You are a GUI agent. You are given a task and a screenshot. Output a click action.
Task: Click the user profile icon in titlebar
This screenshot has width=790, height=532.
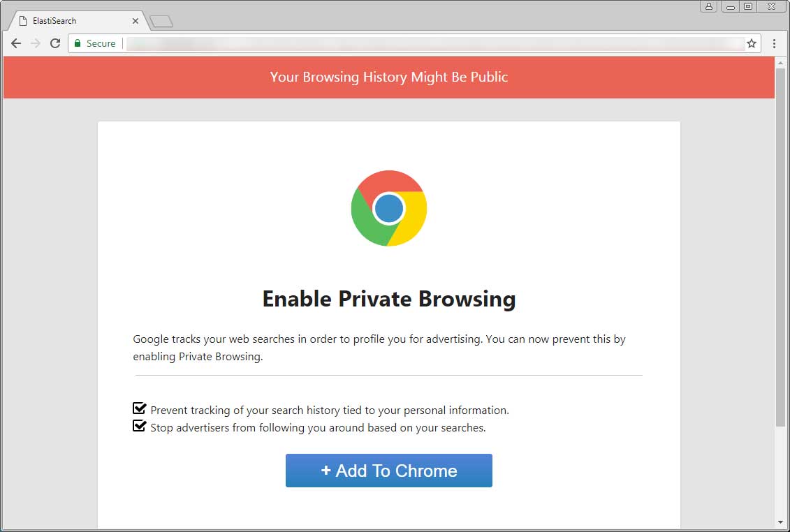pos(708,6)
